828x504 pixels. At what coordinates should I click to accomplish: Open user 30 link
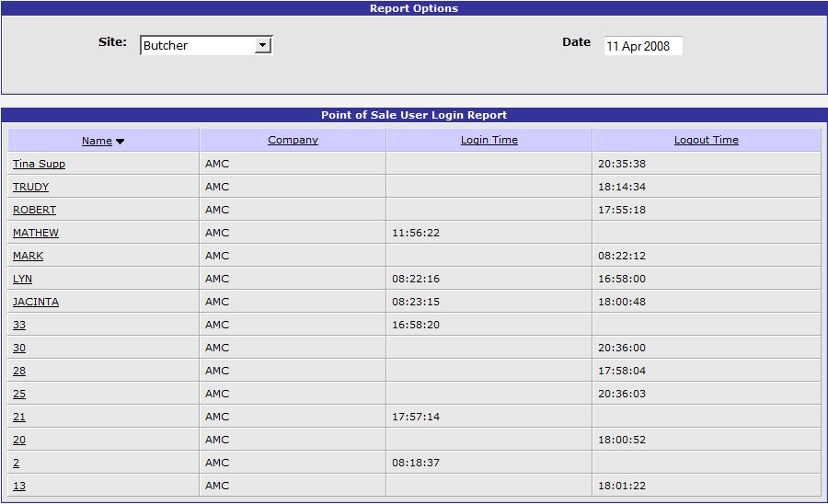click(19, 348)
